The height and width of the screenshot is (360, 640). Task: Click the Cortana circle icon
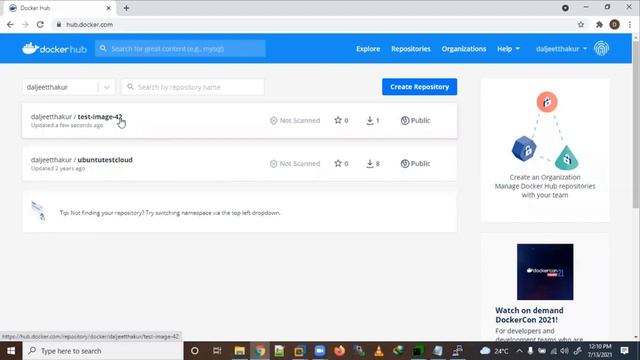tap(195, 351)
